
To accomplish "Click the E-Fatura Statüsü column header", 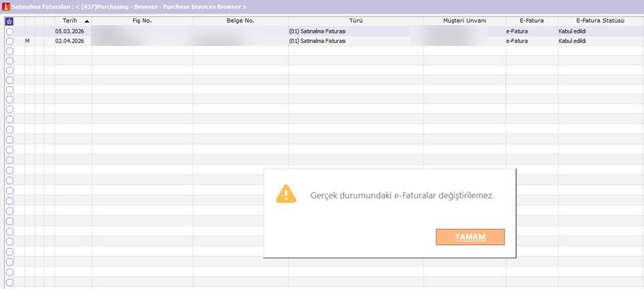I will tap(601, 20).
